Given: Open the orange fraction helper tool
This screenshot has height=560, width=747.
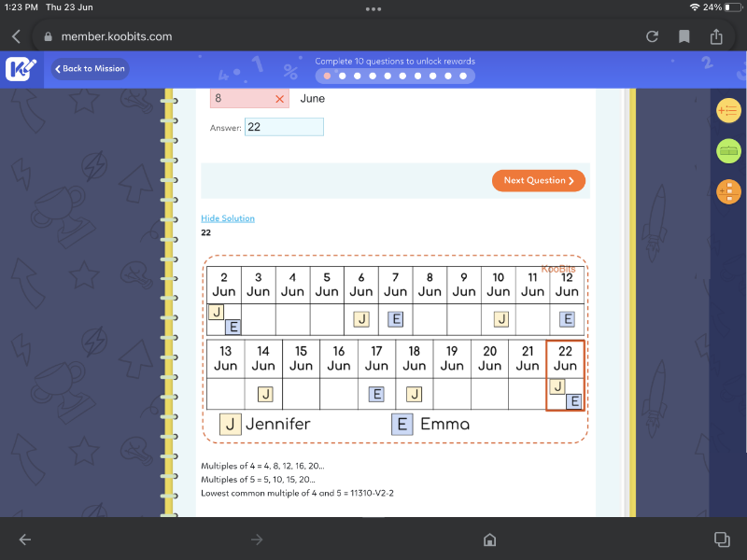Looking at the screenshot, I should pyautogui.click(x=727, y=191).
